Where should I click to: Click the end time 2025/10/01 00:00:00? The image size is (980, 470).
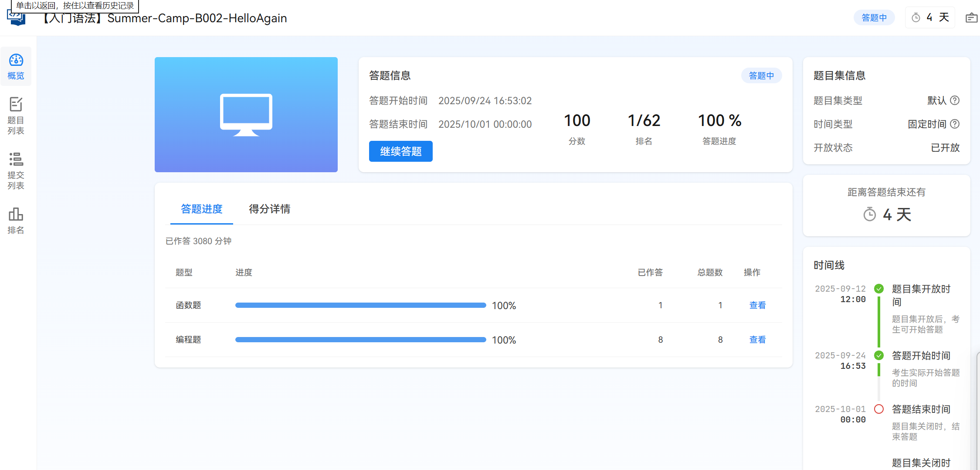coord(485,124)
